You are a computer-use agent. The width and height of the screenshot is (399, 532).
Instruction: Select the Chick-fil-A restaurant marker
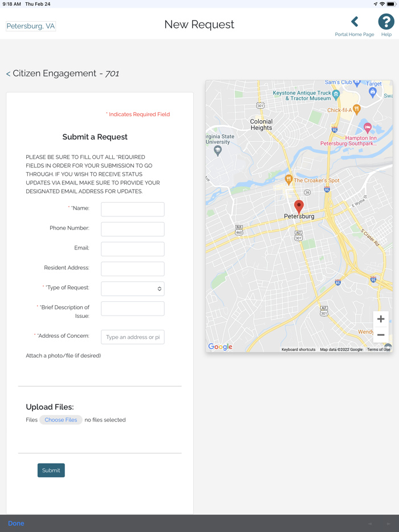click(x=356, y=109)
